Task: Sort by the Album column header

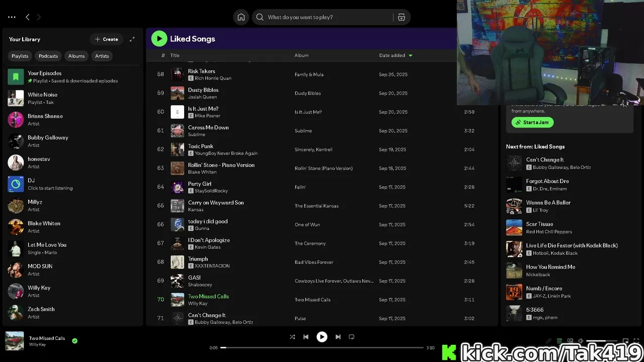Action: coord(301,55)
